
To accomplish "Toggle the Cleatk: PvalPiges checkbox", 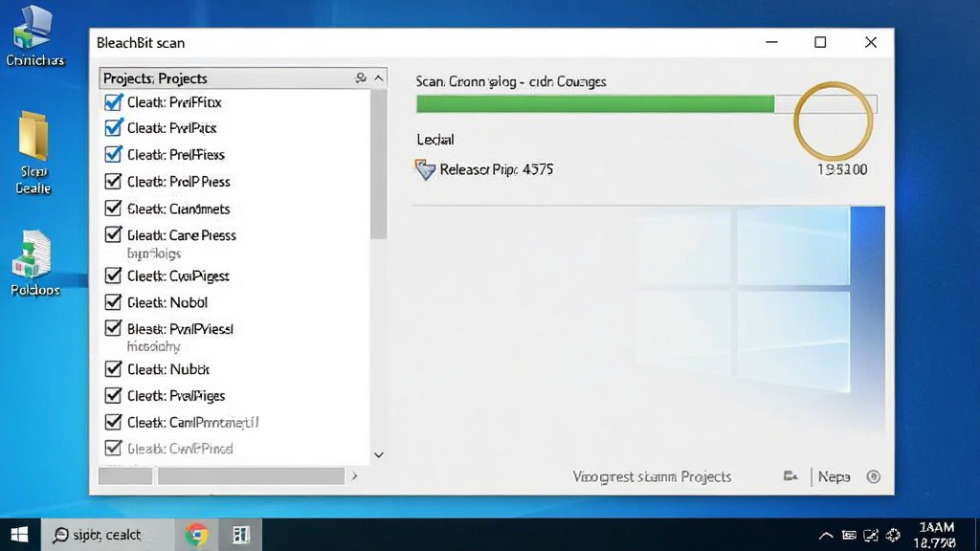I will [x=113, y=395].
